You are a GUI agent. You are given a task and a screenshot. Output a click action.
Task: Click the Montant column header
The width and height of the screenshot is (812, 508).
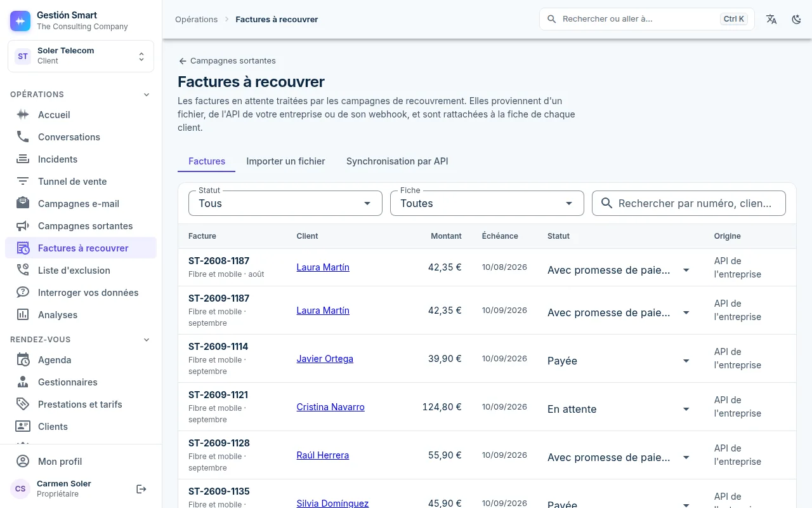[446, 236]
